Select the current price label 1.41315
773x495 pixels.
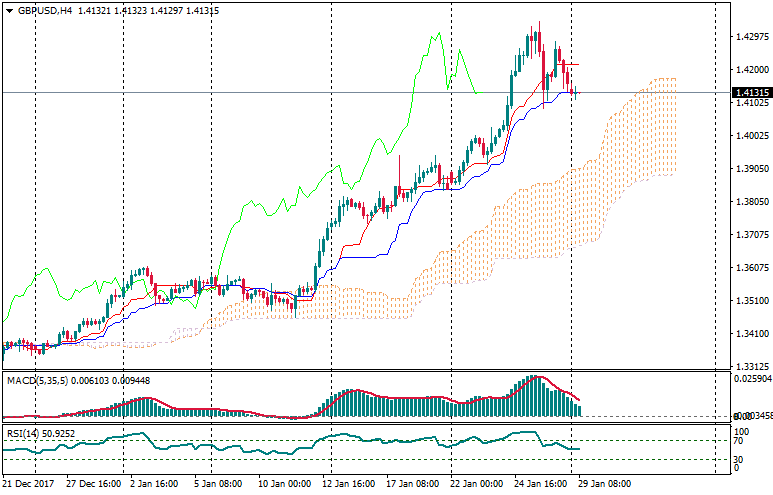(x=750, y=92)
